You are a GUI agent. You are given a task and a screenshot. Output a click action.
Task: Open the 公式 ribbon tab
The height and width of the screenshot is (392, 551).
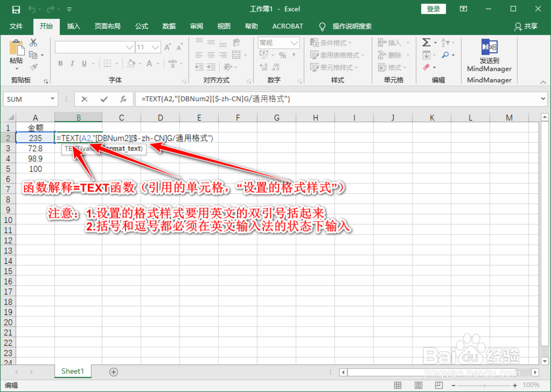coord(141,26)
